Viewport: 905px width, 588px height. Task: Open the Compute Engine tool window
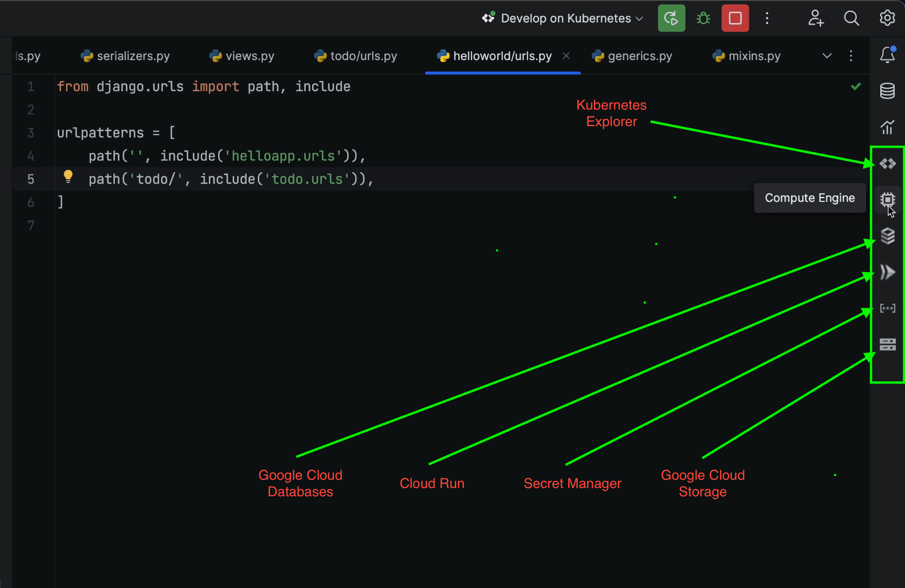coord(888,200)
